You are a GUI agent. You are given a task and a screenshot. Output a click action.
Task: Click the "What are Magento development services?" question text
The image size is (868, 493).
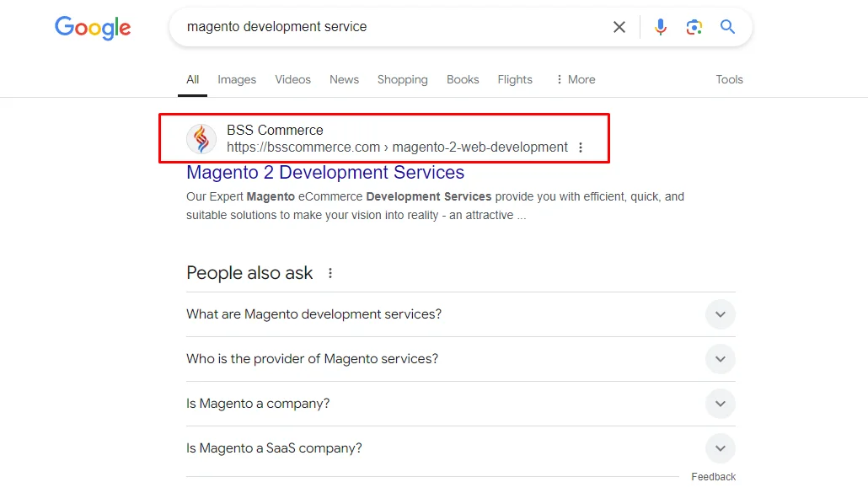(313, 314)
